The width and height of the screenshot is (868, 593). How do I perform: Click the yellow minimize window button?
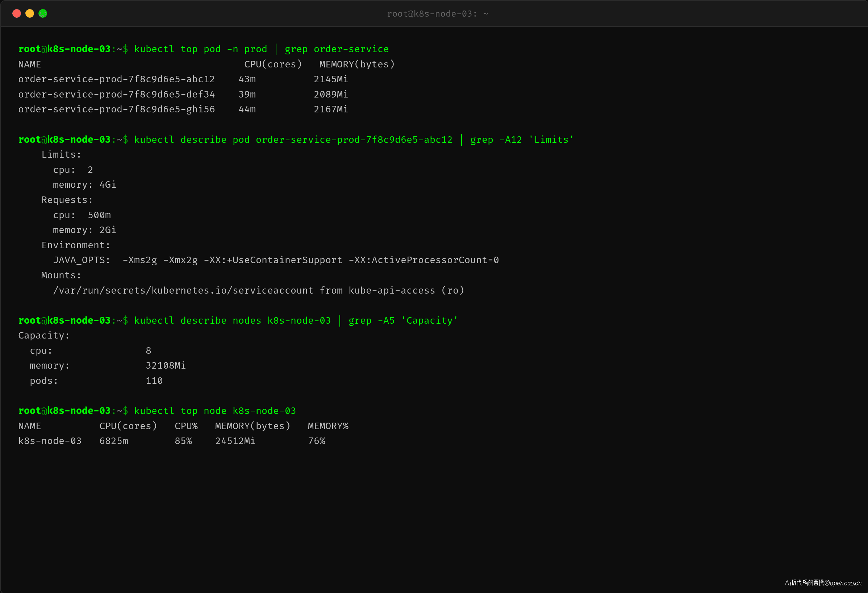tap(30, 14)
